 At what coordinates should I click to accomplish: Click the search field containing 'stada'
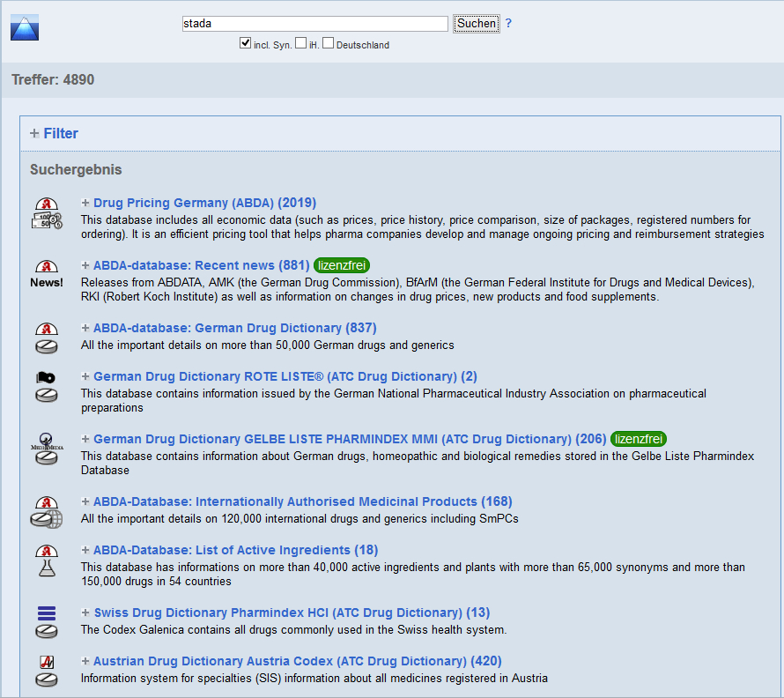coord(315,24)
